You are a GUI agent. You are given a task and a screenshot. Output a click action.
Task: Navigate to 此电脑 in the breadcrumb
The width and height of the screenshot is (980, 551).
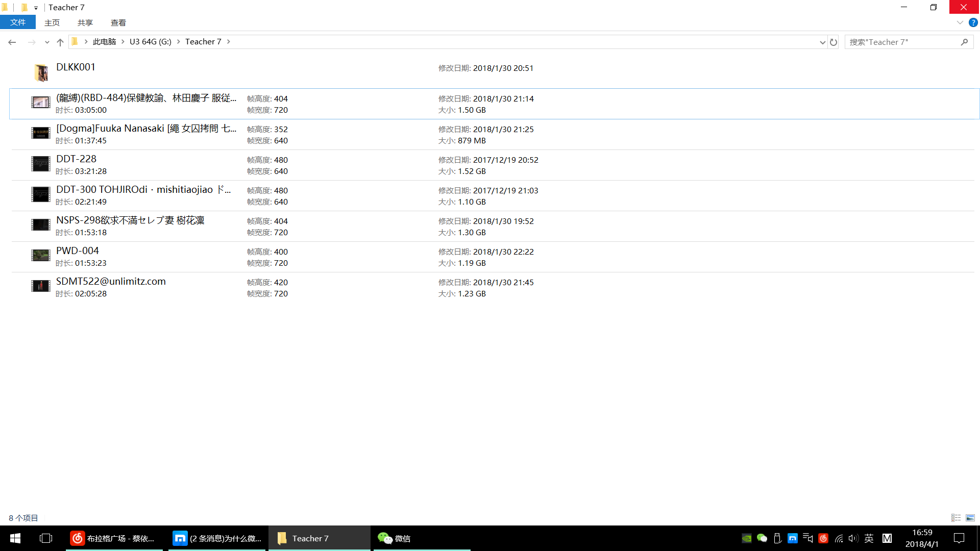click(104, 41)
